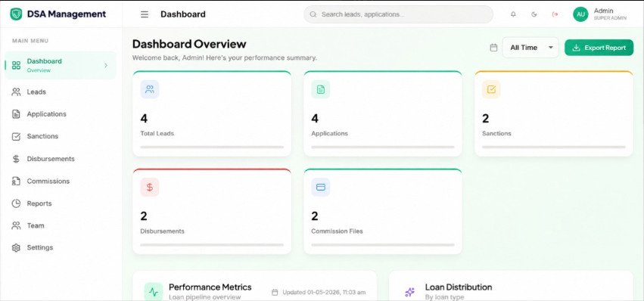Screen dimensions: 644x301
Task: Click the Disbursements dollar card icon
Action: click(150, 187)
